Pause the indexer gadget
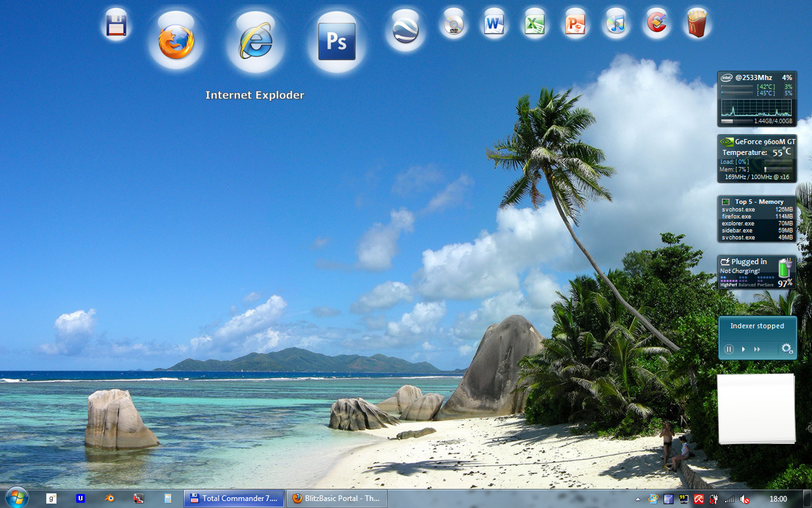 point(729,349)
